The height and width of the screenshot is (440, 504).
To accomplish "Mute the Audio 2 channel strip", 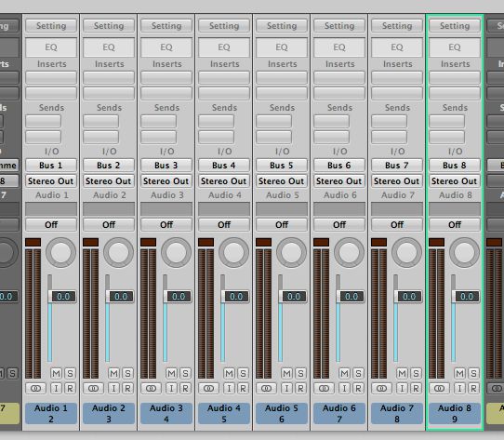I will 113,373.
